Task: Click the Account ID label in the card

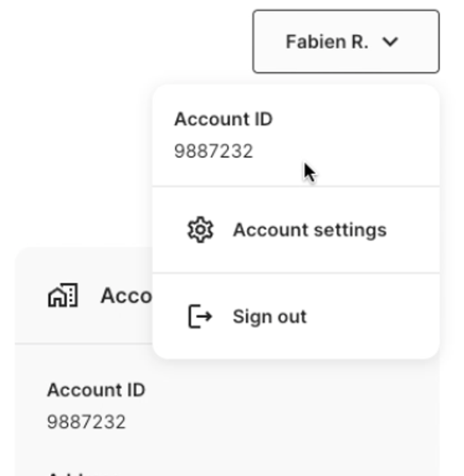Action: [96, 390]
